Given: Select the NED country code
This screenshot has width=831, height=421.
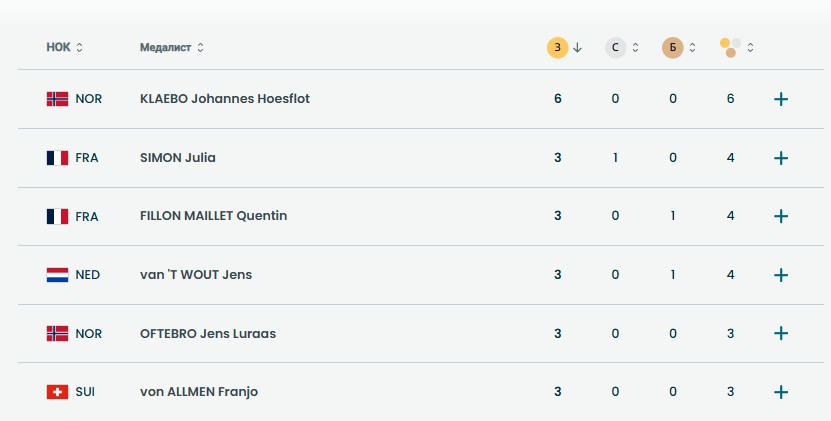Looking at the screenshot, I should 88,275.
